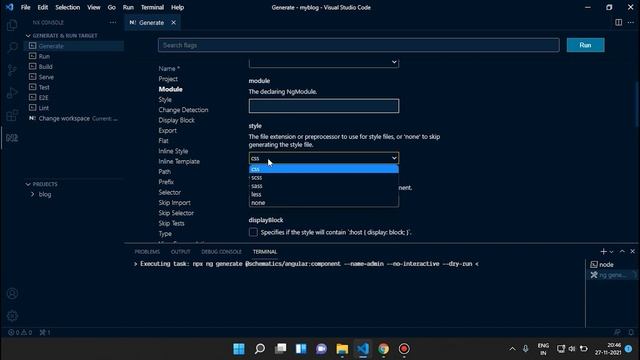
Task: Show hidden system tray icons
Action: pyautogui.click(x=512, y=349)
